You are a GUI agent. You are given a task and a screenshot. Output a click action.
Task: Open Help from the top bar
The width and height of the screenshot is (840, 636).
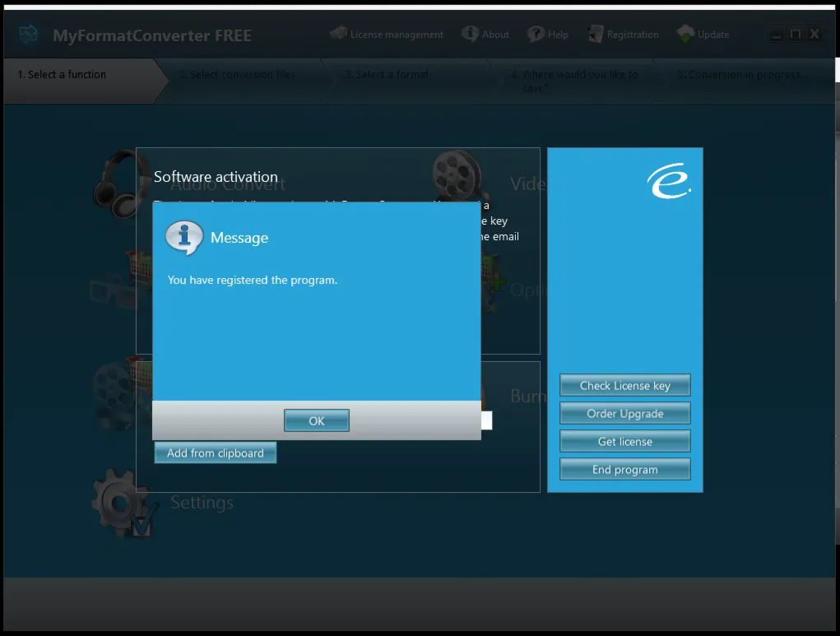pyautogui.click(x=547, y=35)
